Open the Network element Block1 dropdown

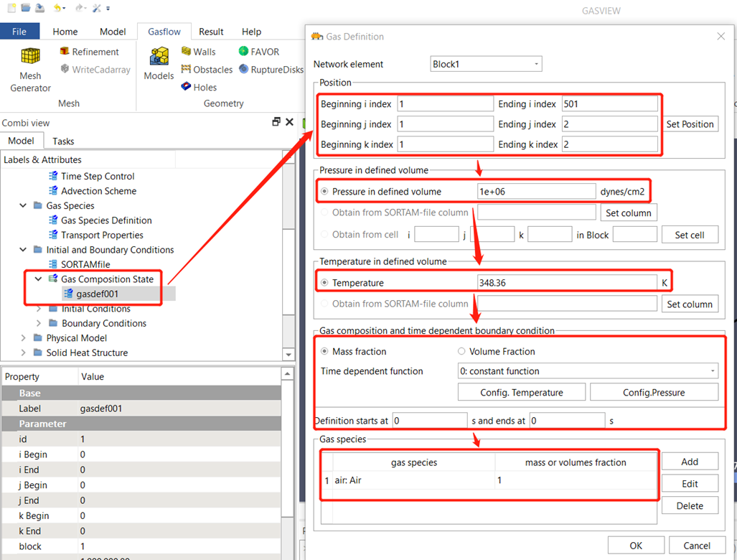point(486,64)
